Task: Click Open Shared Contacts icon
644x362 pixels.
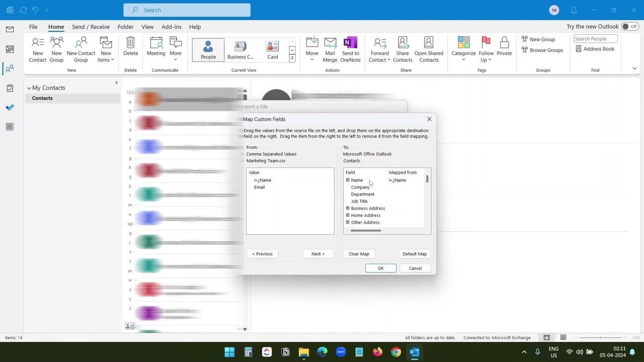Action: [429, 49]
